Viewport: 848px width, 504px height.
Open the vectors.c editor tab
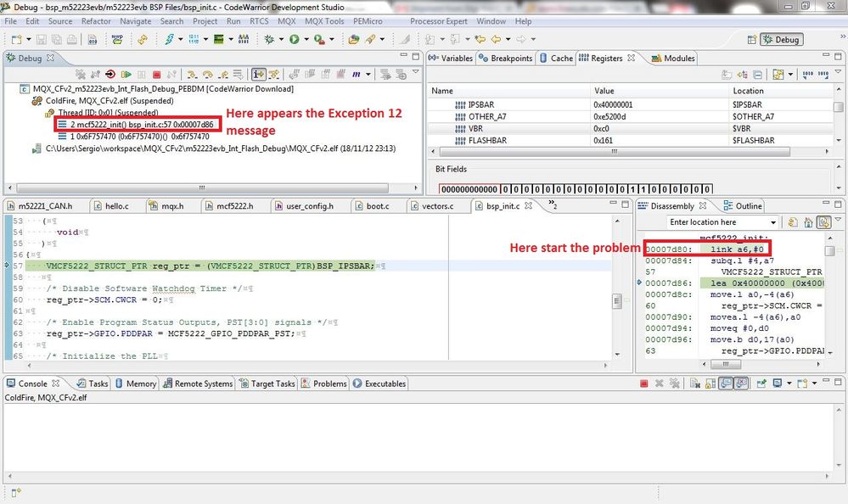click(x=432, y=205)
